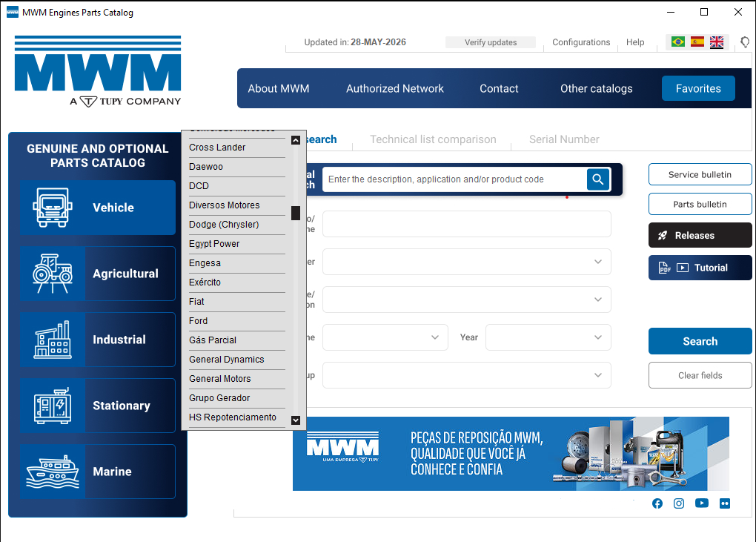Open MWM Instagram page icon
Image resolution: width=756 pixels, height=542 pixels.
click(679, 503)
